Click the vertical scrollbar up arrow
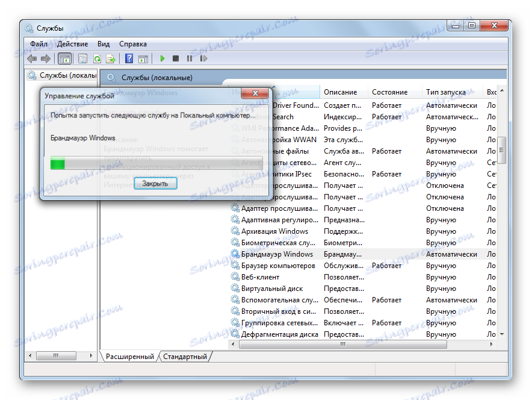The image size is (532, 400). [x=502, y=90]
